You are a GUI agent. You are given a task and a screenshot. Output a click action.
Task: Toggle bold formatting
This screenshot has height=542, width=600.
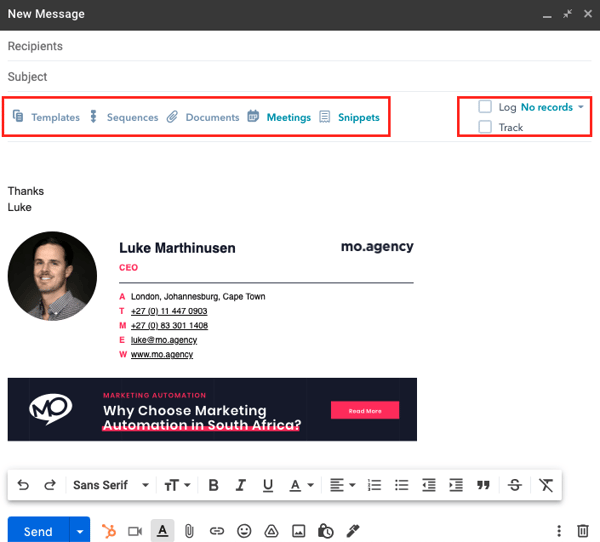(214, 485)
